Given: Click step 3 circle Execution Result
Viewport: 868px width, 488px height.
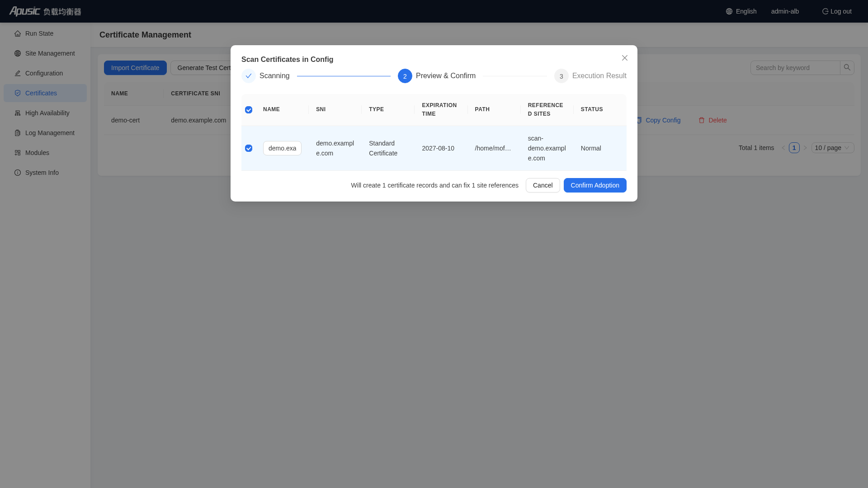Looking at the screenshot, I should [561, 76].
